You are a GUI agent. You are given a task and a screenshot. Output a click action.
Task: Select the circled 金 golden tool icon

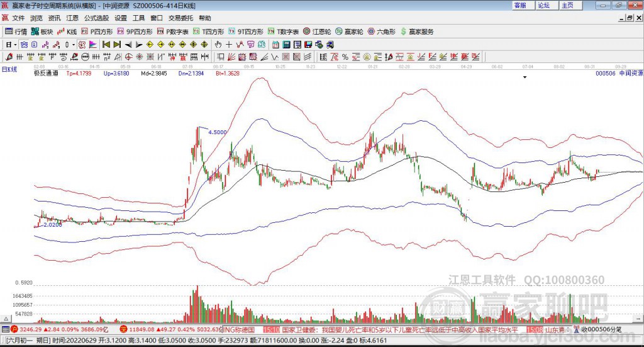(x=367, y=57)
